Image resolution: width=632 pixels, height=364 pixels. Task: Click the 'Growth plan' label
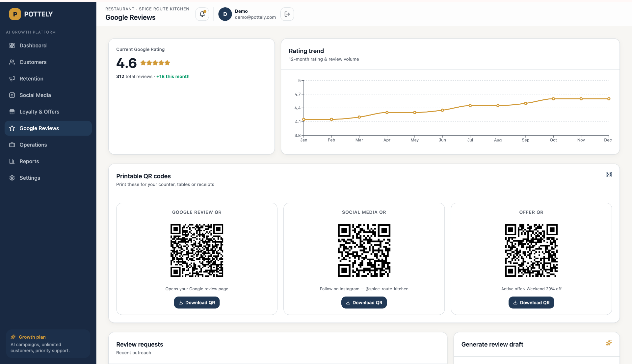tap(32, 337)
